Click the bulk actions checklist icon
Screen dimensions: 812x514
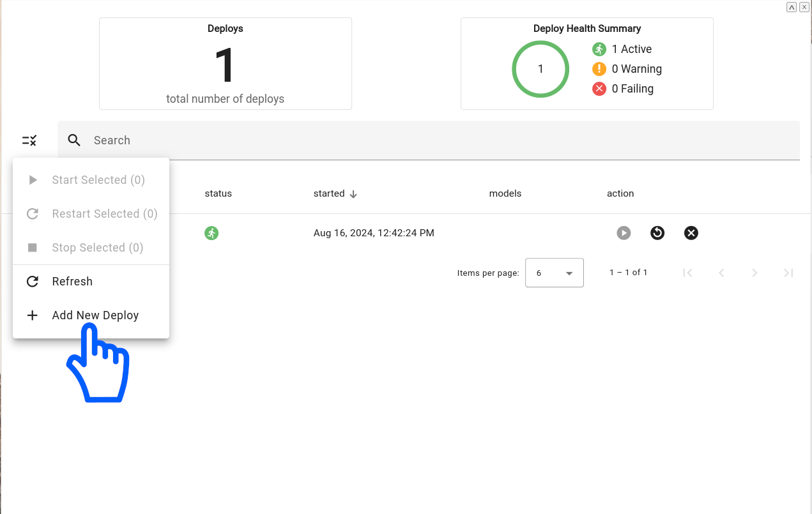coord(29,140)
